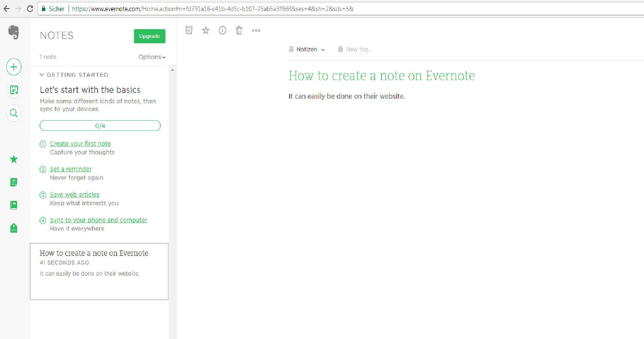Open 'Create your first note' link
The width and height of the screenshot is (644, 339).
(80, 144)
